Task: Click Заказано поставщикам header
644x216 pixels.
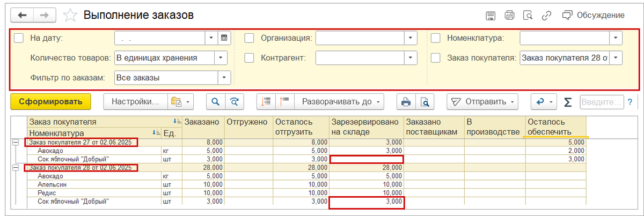Action: tap(434, 127)
